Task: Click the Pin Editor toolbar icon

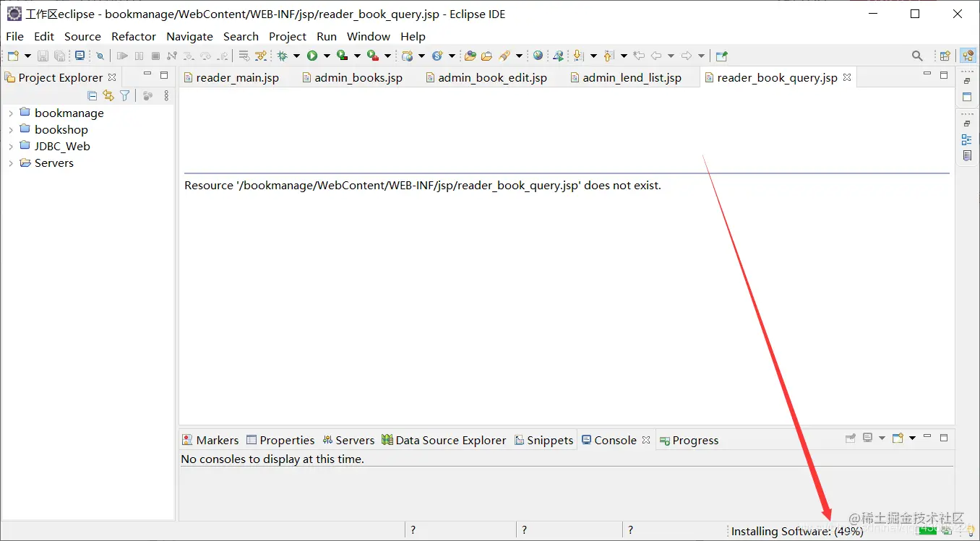Action: 721,56
